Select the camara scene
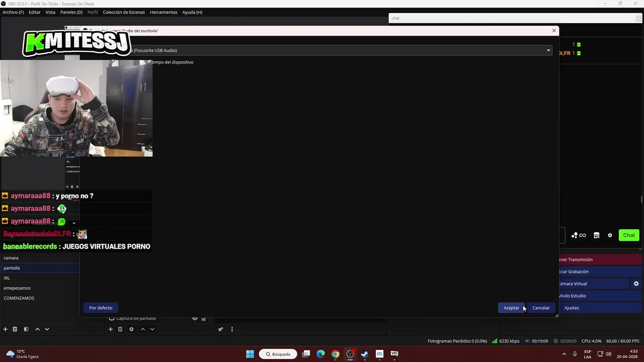 pyautogui.click(x=40, y=258)
